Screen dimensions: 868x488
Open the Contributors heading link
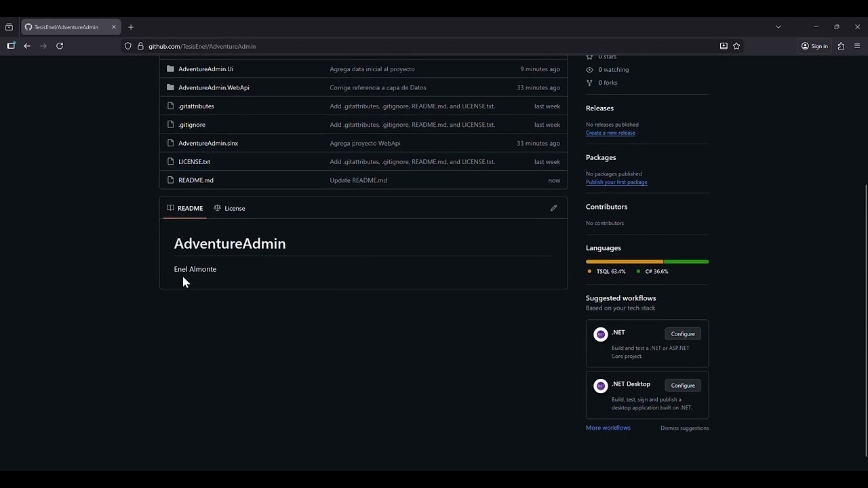[x=606, y=207]
